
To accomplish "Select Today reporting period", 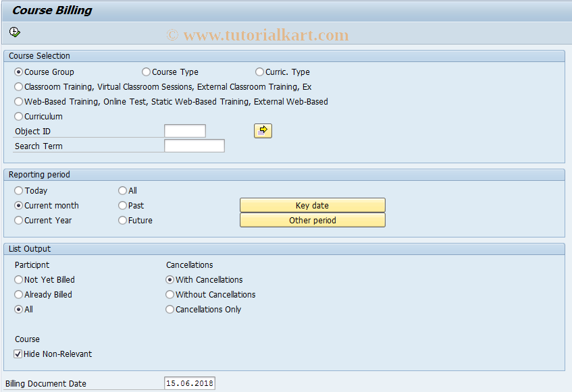I will [18, 190].
